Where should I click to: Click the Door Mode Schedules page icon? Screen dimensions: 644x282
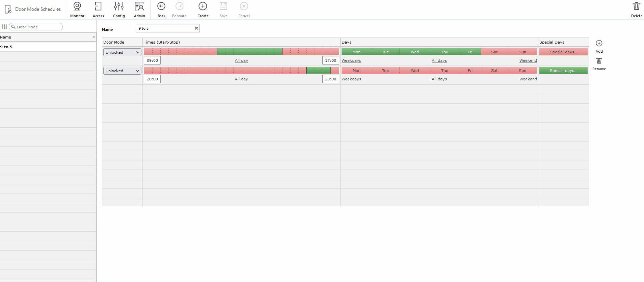point(8,9)
